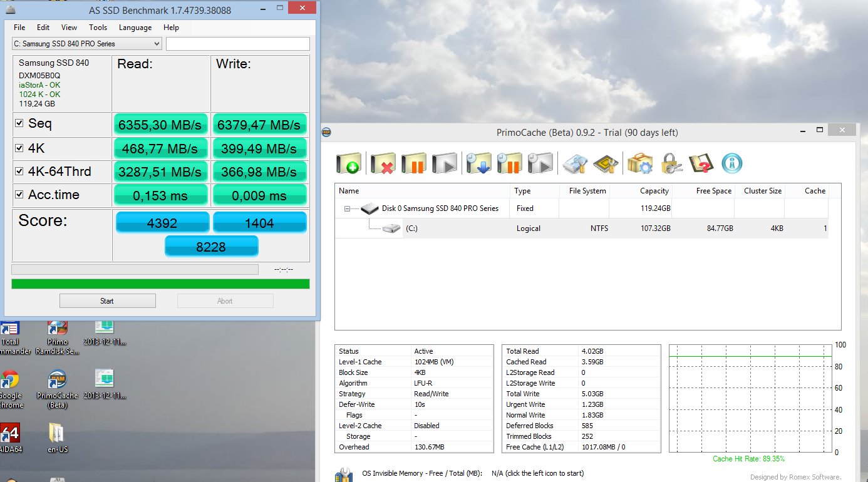The image size is (868, 482).
Task: Click the read score 4392
Action: [x=162, y=222]
